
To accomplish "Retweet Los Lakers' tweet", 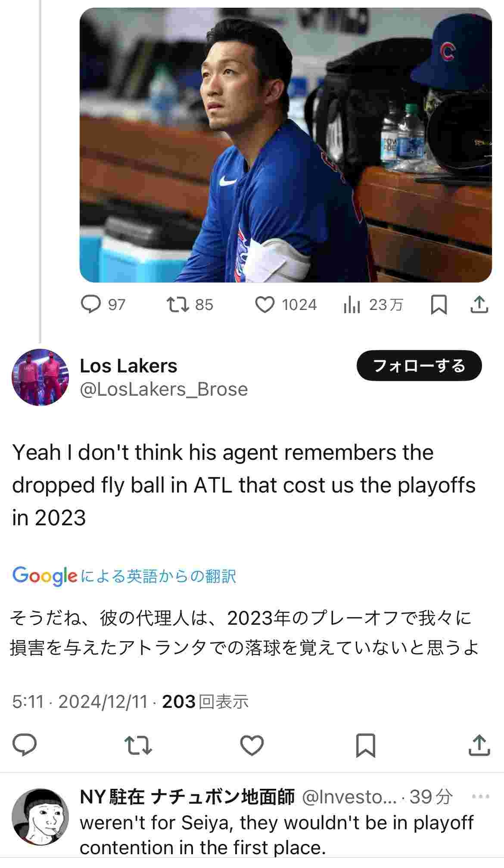I will 138,745.
